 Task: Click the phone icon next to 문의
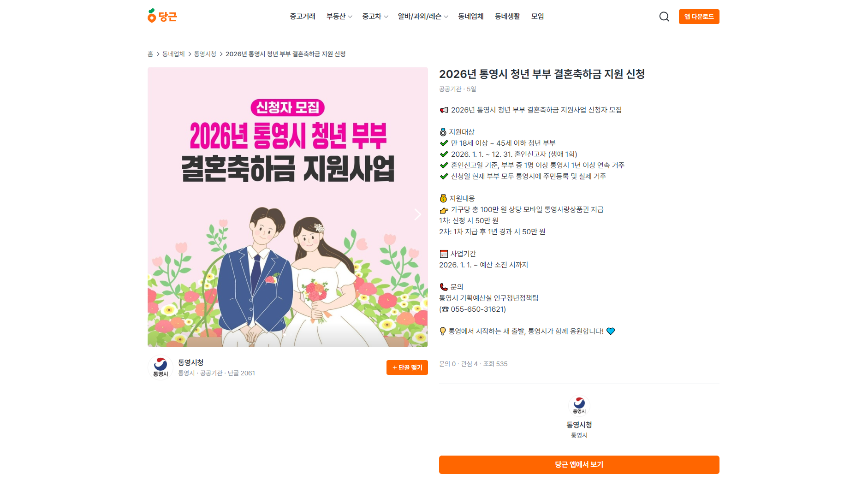[444, 287]
